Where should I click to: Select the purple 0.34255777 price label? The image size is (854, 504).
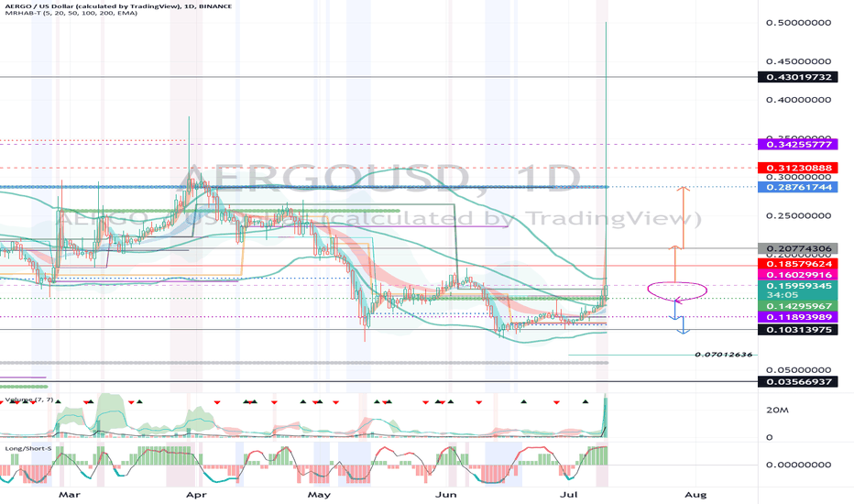pos(798,145)
